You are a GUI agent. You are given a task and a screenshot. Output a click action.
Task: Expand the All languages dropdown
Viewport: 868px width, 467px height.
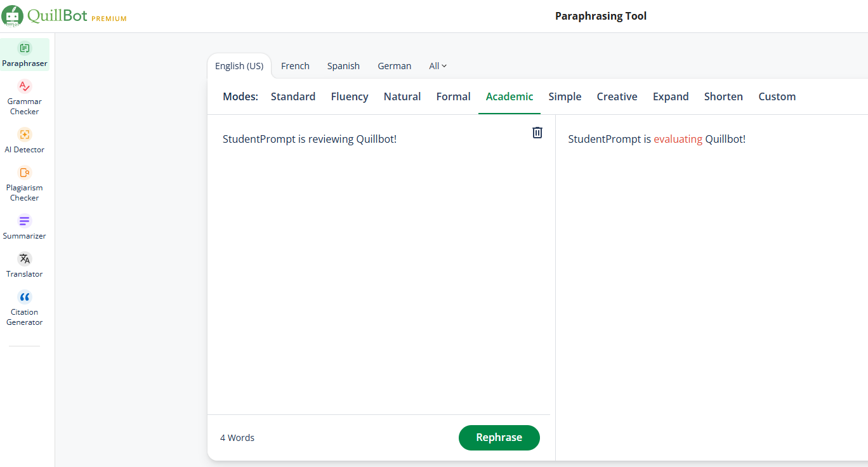[x=438, y=66]
